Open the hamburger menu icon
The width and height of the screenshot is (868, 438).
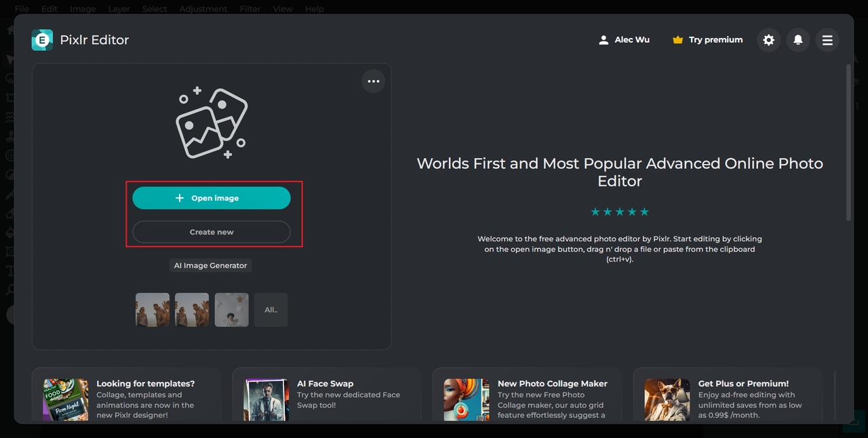coord(827,40)
